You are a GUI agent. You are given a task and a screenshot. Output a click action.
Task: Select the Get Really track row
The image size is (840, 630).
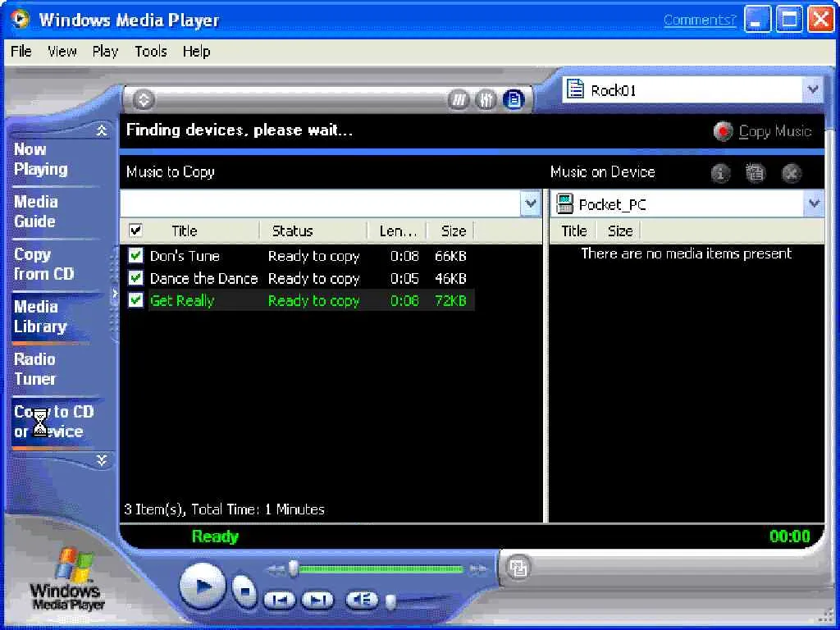299,300
